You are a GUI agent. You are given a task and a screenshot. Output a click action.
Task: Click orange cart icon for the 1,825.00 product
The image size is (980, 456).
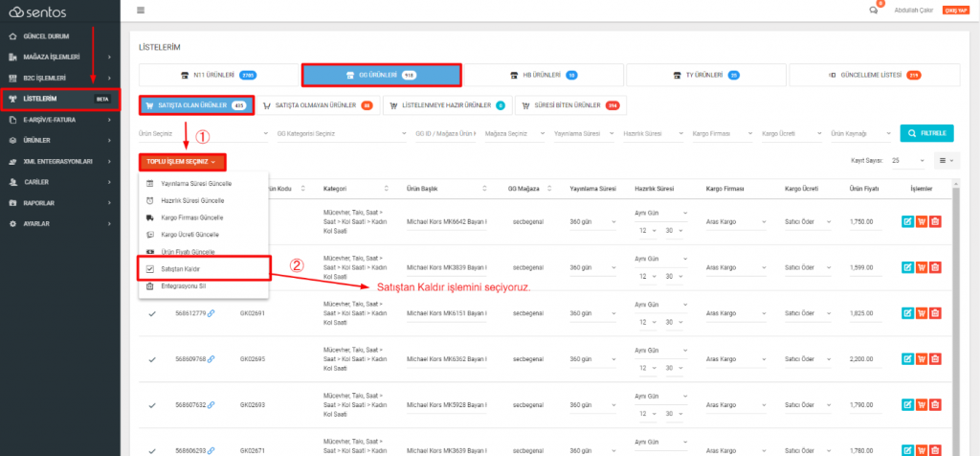click(922, 313)
